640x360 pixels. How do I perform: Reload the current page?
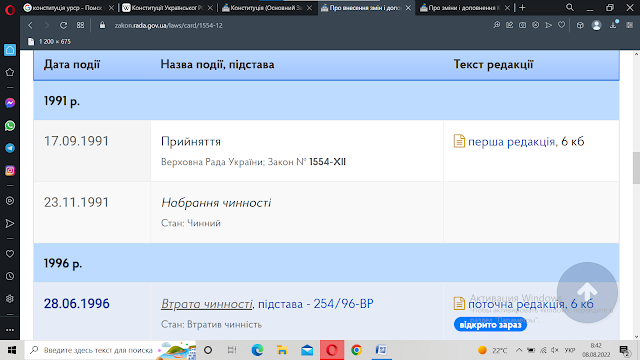[63, 25]
